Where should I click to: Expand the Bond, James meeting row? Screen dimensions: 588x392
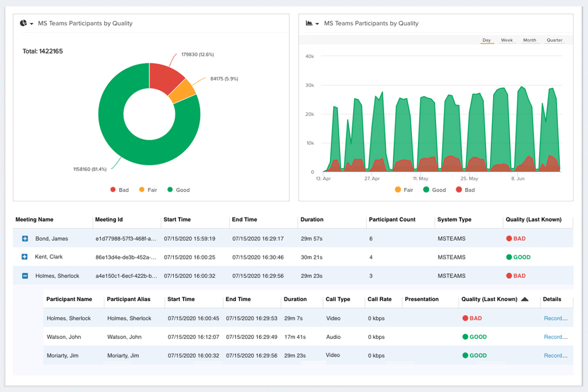(25, 239)
